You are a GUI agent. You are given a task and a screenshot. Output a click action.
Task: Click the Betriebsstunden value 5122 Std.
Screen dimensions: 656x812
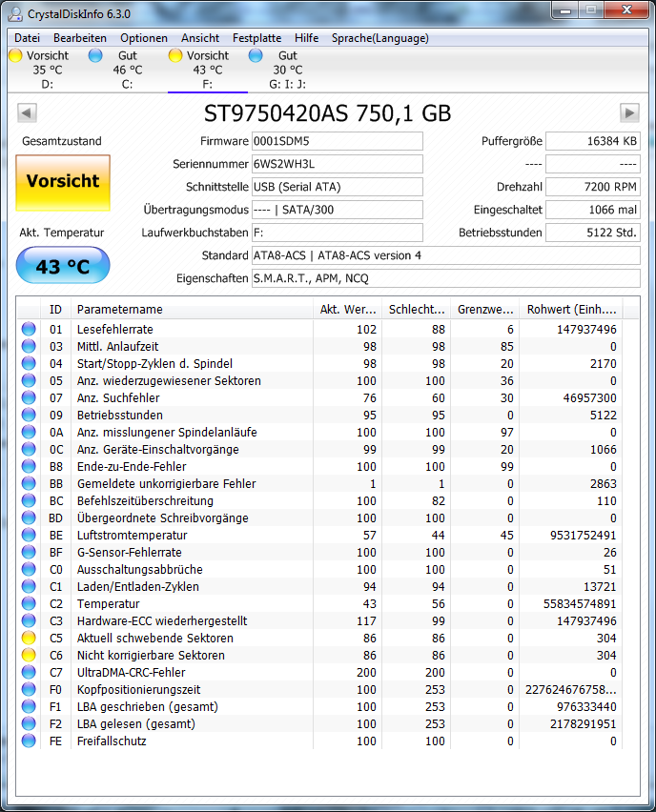[x=593, y=232]
